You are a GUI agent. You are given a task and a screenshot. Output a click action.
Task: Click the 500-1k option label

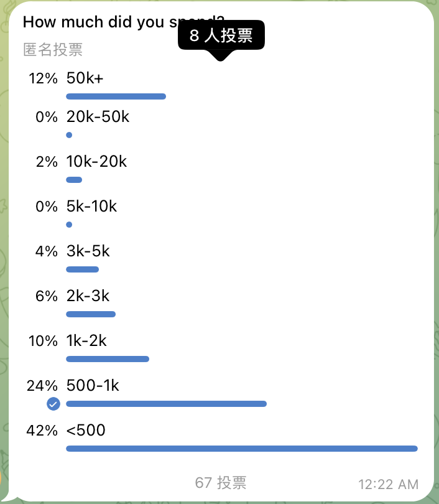pyautogui.click(x=93, y=386)
